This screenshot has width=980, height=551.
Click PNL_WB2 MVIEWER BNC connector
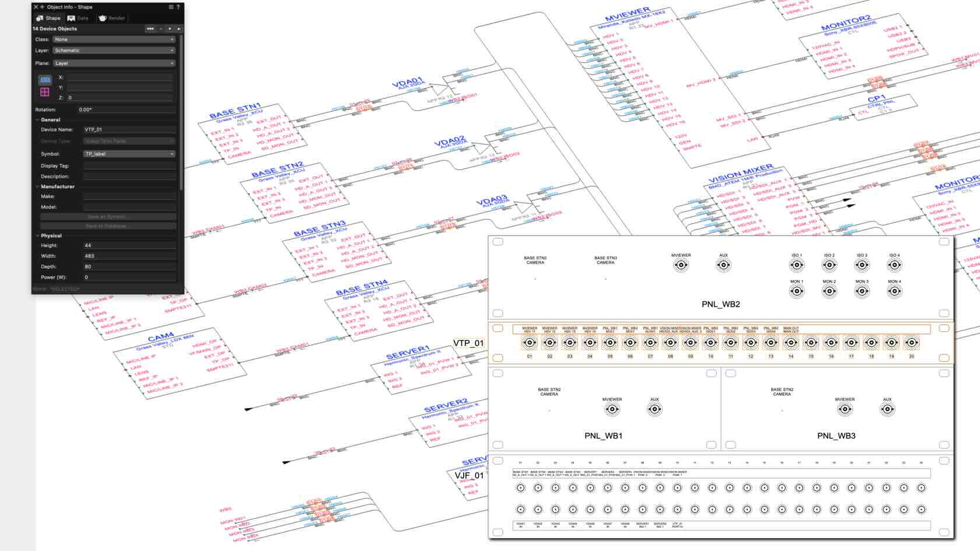681,265
